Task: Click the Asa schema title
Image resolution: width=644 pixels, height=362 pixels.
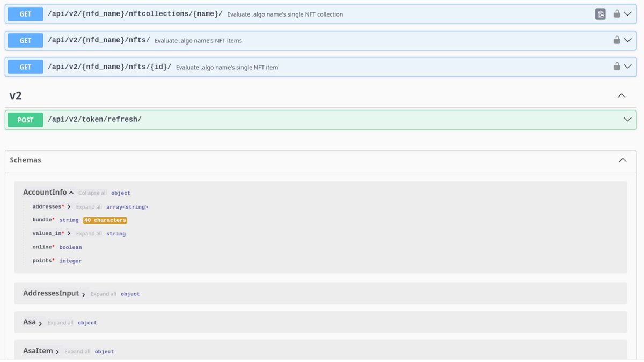Action: (x=30, y=322)
